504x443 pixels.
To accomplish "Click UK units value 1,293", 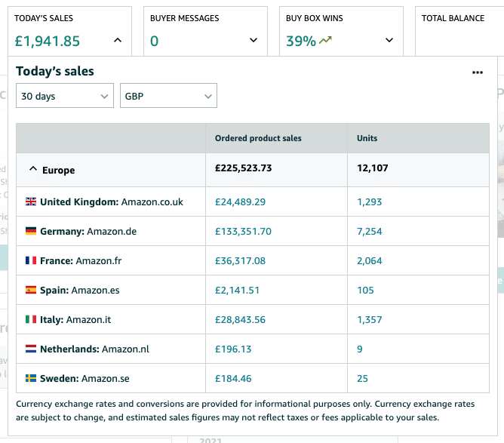I will (x=369, y=202).
